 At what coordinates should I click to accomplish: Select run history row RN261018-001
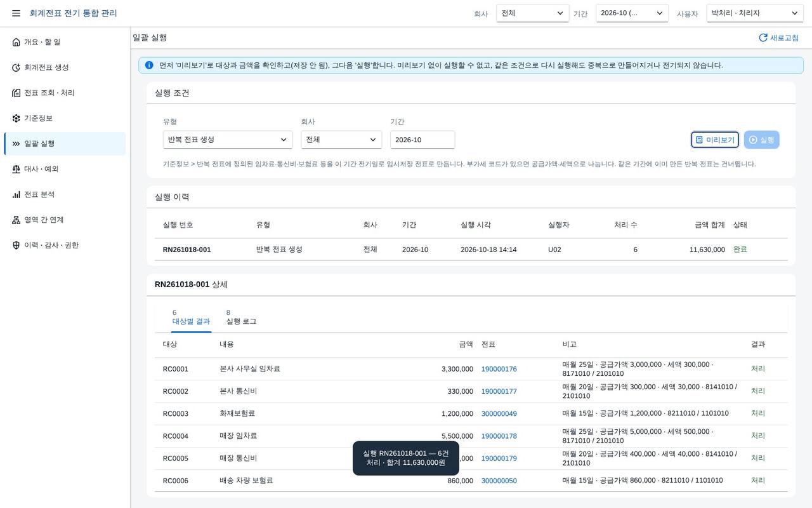pos(471,250)
